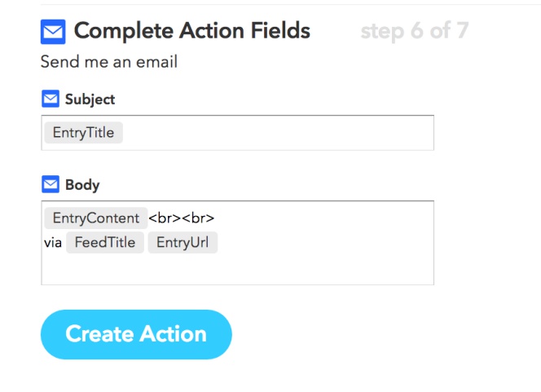Select the FeedTitle ingredient chip
This screenshot has width=541, height=392.
[105, 242]
